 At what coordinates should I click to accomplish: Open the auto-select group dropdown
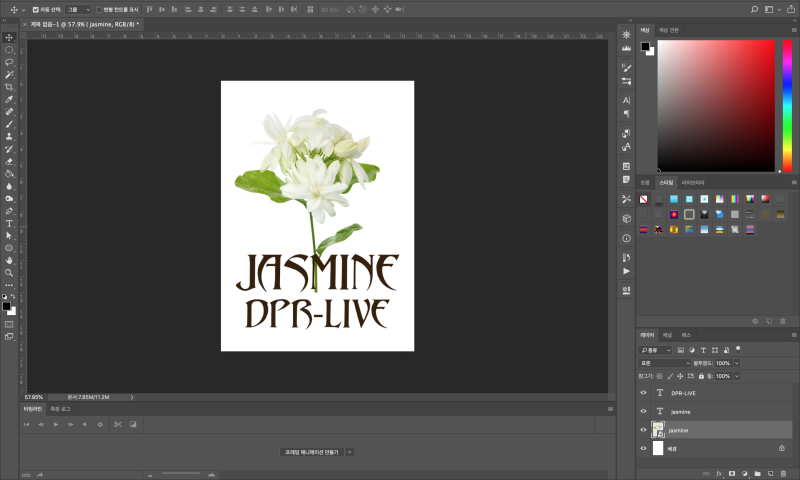click(x=78, y=9)
